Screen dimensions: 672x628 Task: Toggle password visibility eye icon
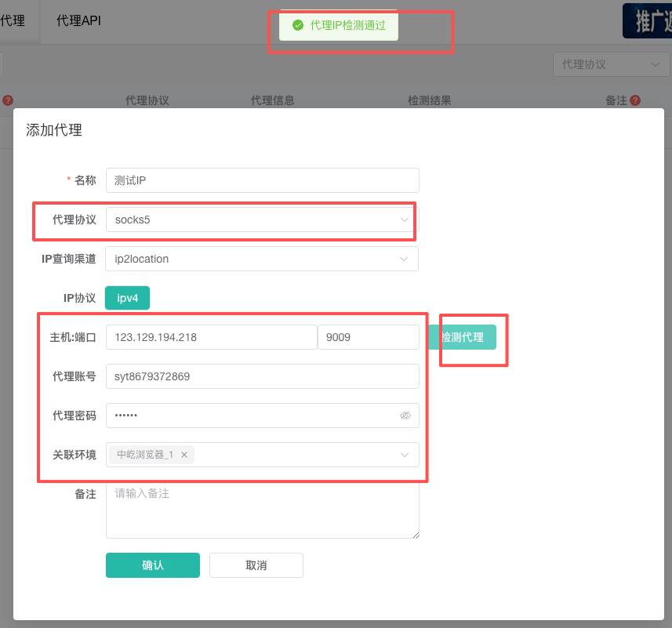405,416
